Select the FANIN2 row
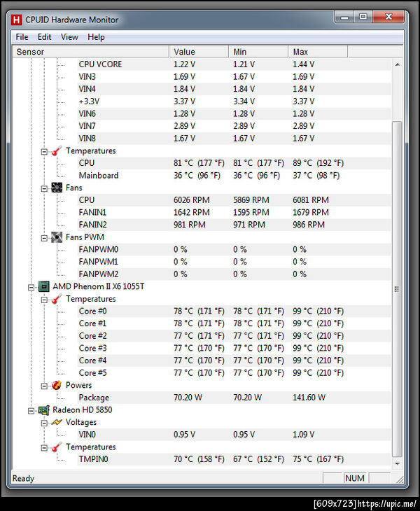 click(234, 225)
